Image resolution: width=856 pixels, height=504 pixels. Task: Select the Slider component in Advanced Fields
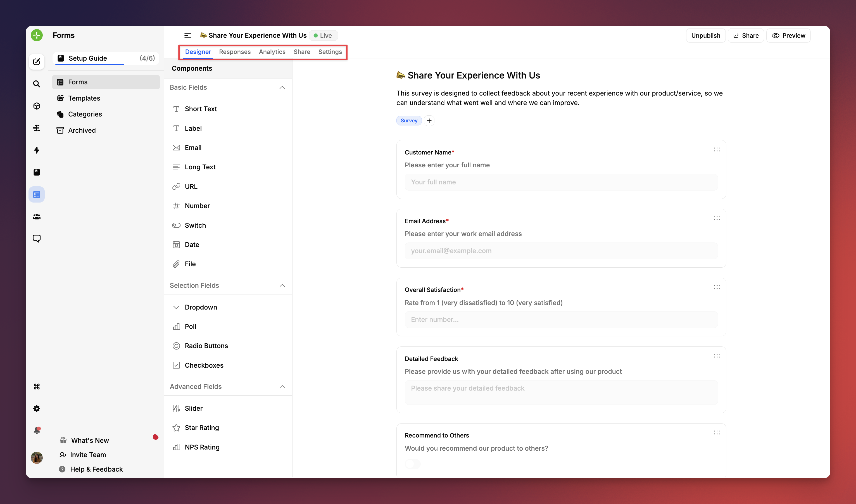point(194,408)
